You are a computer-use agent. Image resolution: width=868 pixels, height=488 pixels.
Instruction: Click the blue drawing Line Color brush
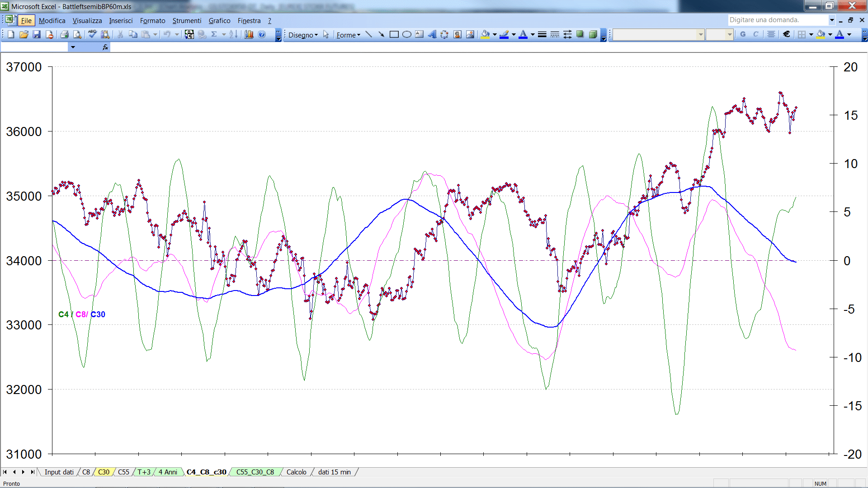coord(505,34)
